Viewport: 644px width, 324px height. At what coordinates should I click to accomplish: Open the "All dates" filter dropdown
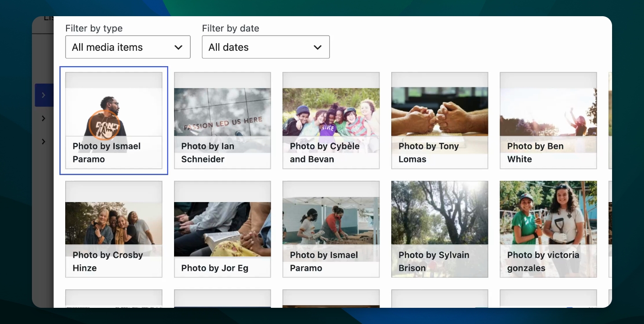[266, 47]
